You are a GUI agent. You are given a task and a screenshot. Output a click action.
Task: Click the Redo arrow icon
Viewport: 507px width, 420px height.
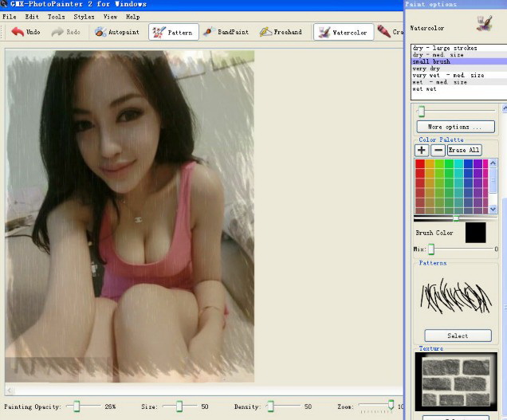click(x=57, y=32)
